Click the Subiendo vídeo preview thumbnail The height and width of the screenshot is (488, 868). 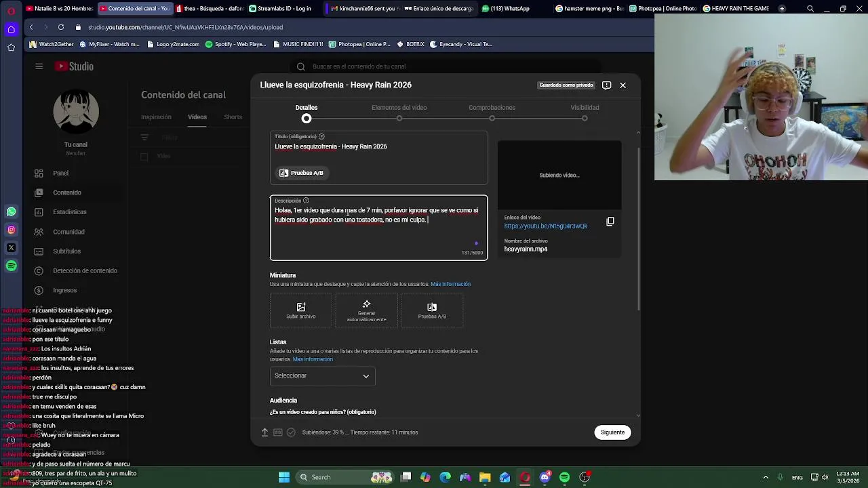click(x=559, y=175)
